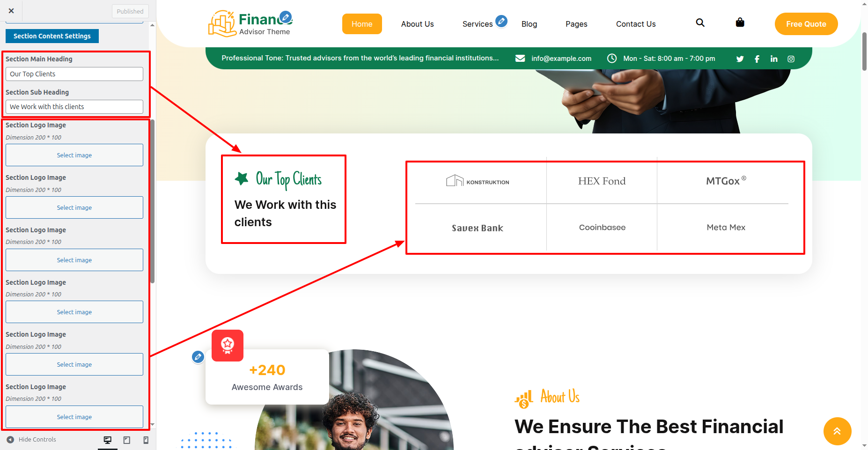
Task: Click the Section Main Heading input field
Action: pos(74,74)
